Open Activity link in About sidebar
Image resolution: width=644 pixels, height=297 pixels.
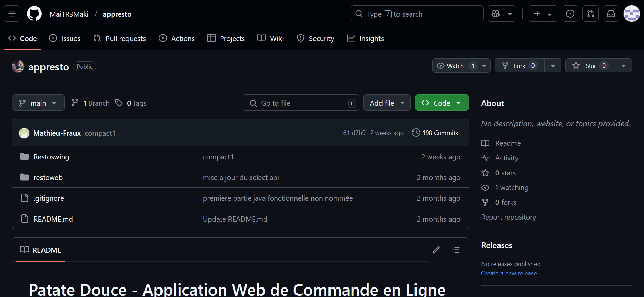500,158
